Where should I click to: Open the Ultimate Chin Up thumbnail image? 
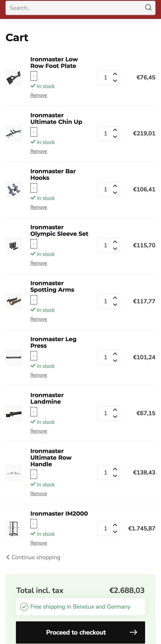click(14, 134)
